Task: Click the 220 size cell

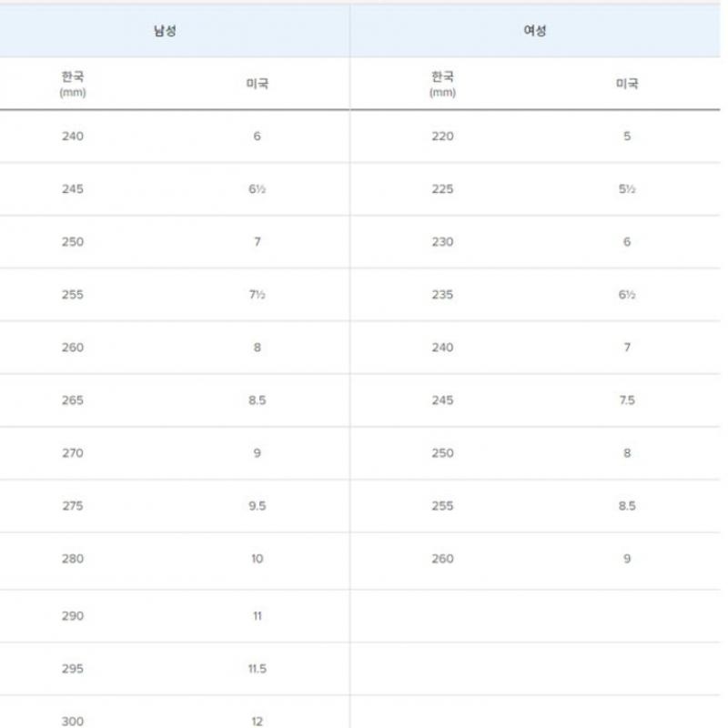Action: (442, 136)
